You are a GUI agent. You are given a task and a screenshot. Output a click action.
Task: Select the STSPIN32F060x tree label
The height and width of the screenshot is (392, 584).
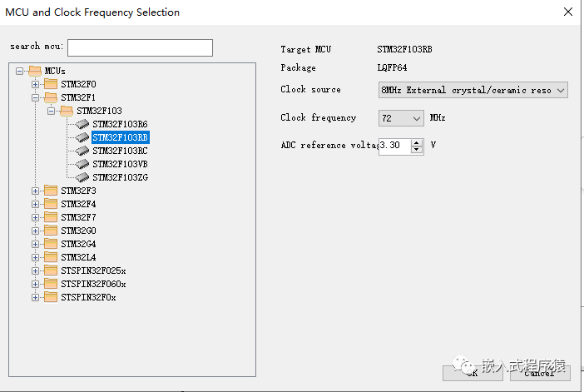[93, 285]
